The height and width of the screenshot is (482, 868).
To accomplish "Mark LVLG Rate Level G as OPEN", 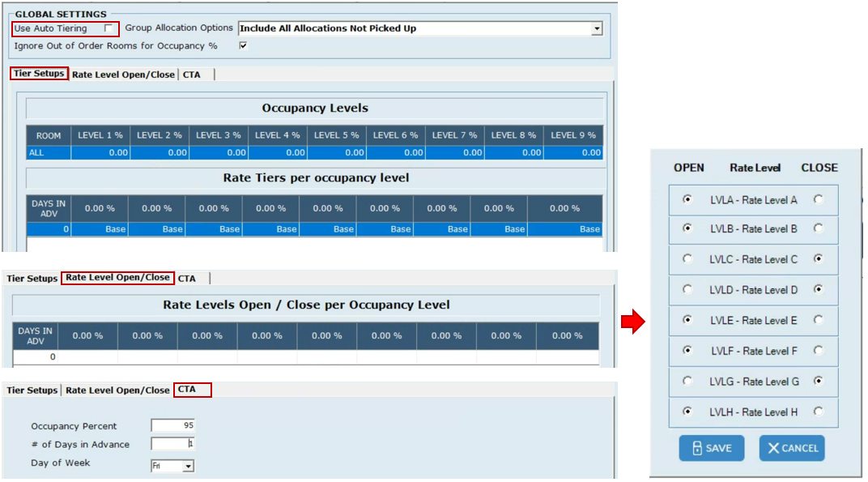I will (687, 381).
